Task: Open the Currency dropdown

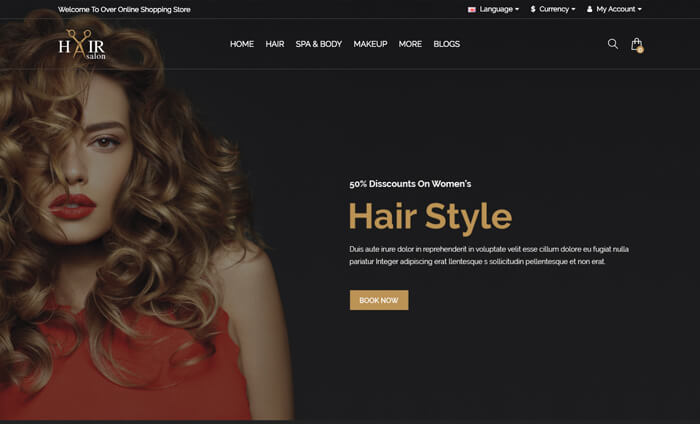Action: coord(557,9)
